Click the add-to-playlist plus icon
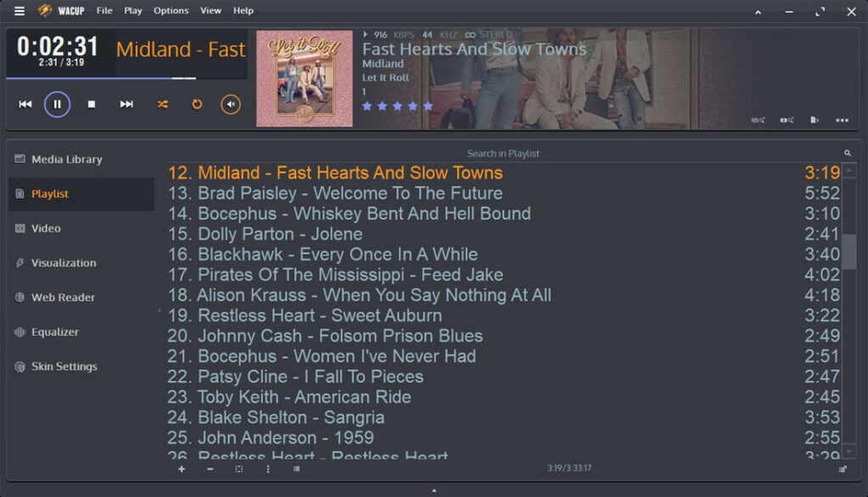 (181, 468)
